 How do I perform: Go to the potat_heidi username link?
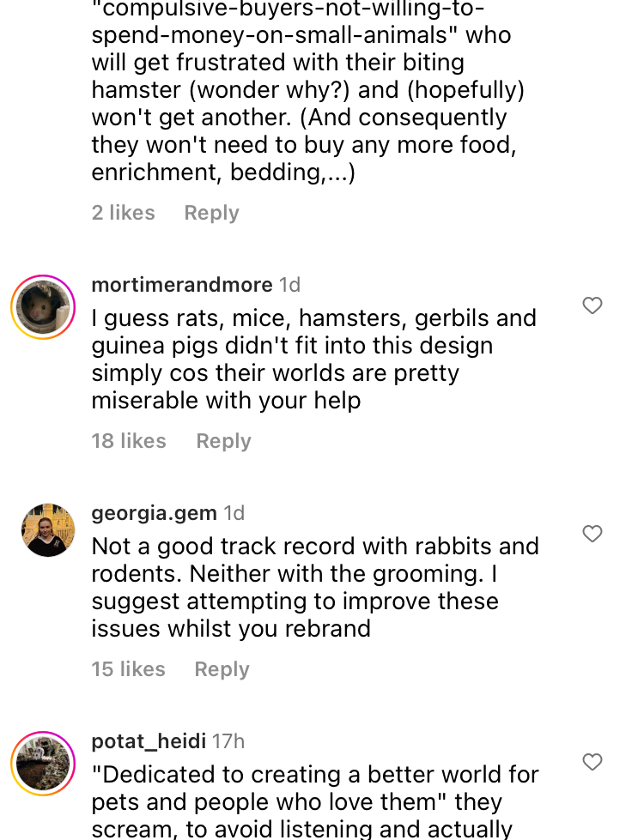pyautogui.click(x=149, y=741)
